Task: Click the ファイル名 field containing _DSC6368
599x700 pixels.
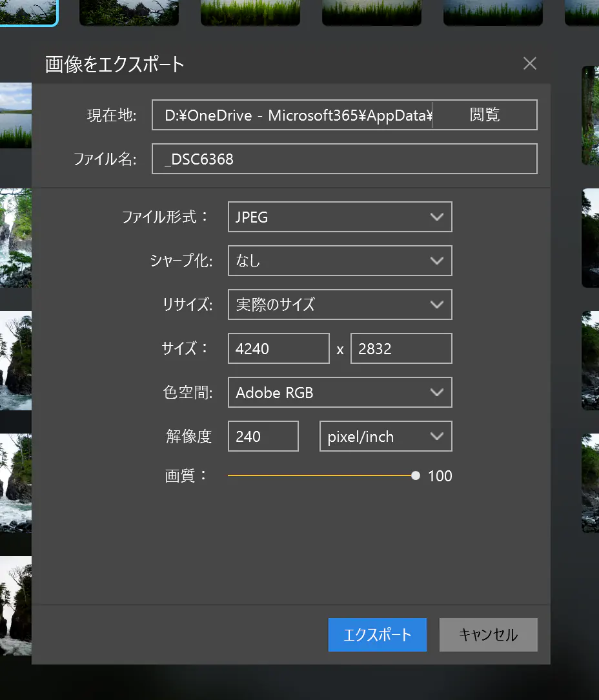Action: [x=345, y=159]
